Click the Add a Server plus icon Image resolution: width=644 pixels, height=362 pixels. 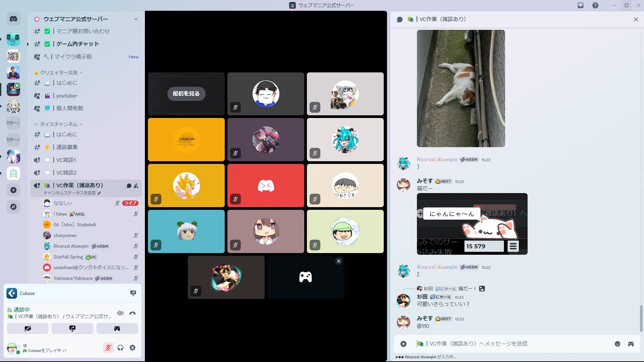pos(13,190)
